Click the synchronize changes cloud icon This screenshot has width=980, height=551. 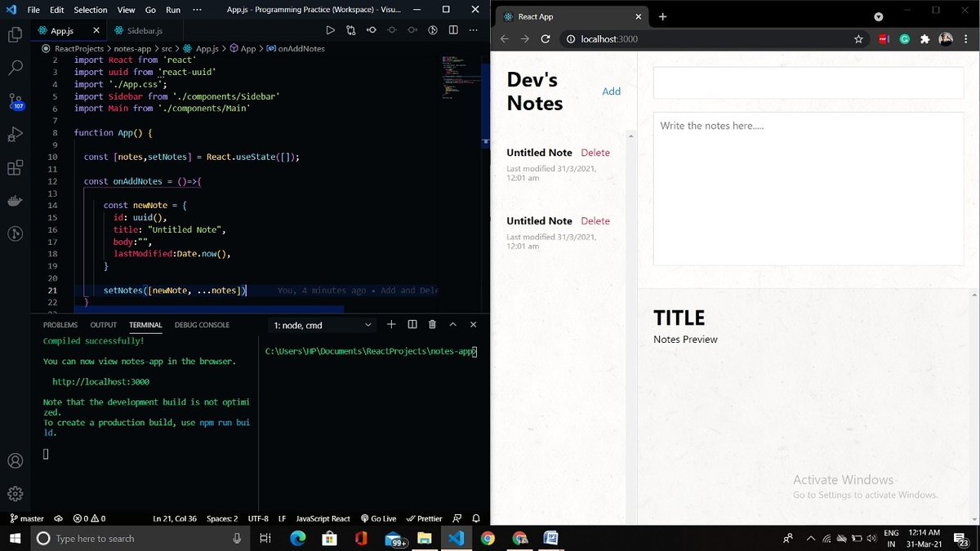pos(58,518)
